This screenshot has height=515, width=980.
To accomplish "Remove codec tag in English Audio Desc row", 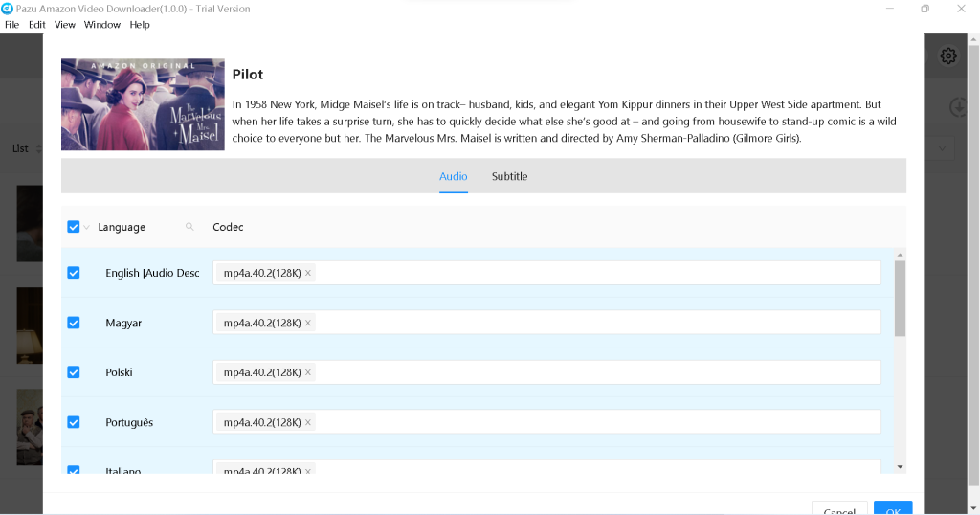I will click(x=307, y=273).
